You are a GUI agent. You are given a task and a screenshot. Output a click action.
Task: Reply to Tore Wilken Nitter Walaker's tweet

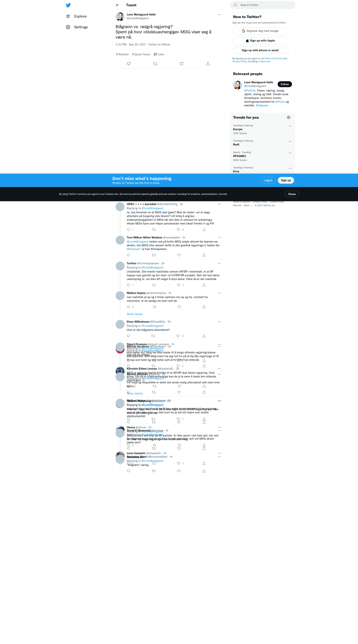129,255
